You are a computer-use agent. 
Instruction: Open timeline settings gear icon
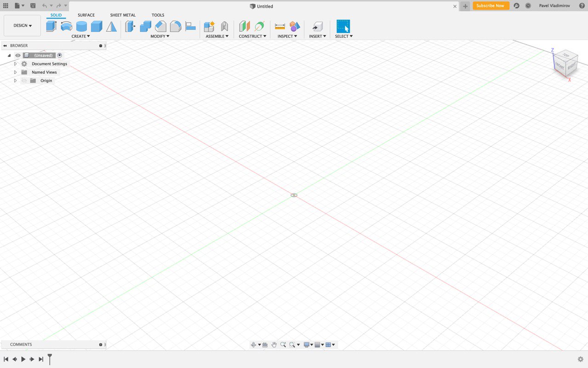[581, 359]
